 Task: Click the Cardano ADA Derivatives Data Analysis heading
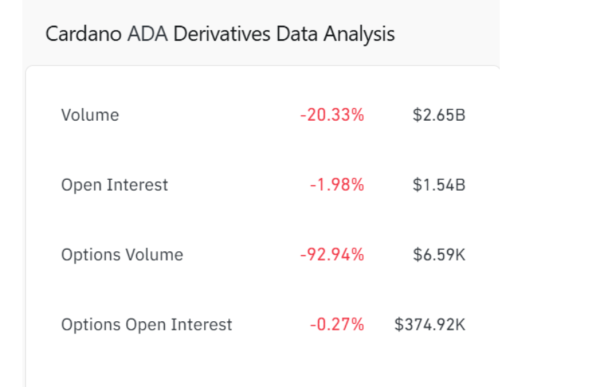[x=220, y=34]
